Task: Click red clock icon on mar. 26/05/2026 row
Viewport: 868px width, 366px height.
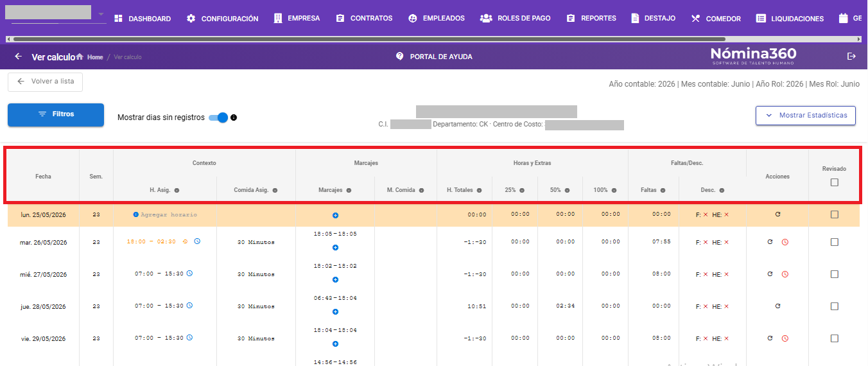Action: click(x=785, y=242)
